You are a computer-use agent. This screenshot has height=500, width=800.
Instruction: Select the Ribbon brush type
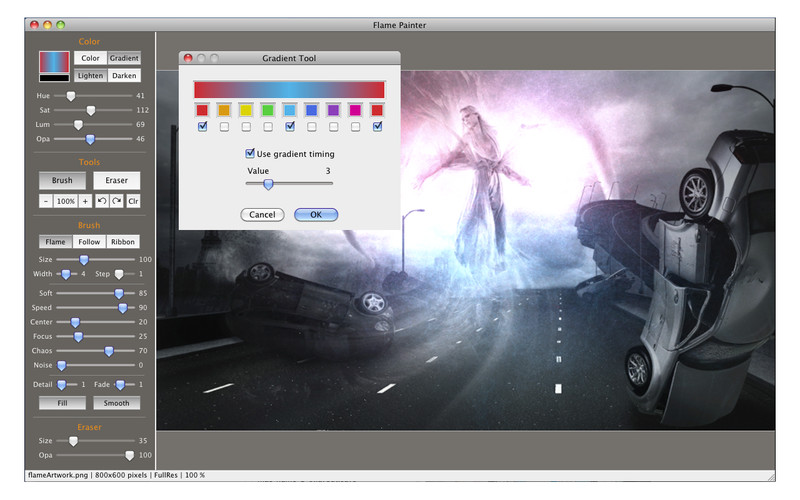(x=124, y=241)
